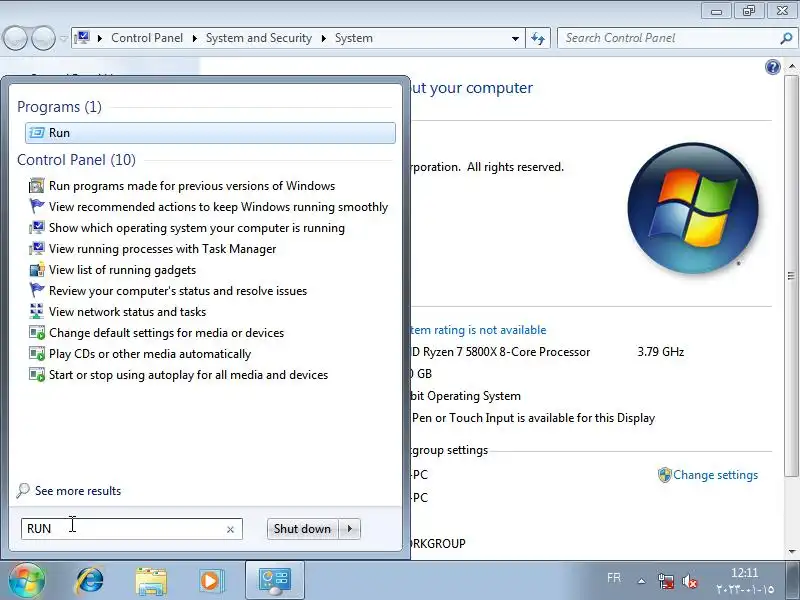Viewport: 800px width, 600px height.
Task: Click System and Security breadcrumb
Action: coord(259,38)
